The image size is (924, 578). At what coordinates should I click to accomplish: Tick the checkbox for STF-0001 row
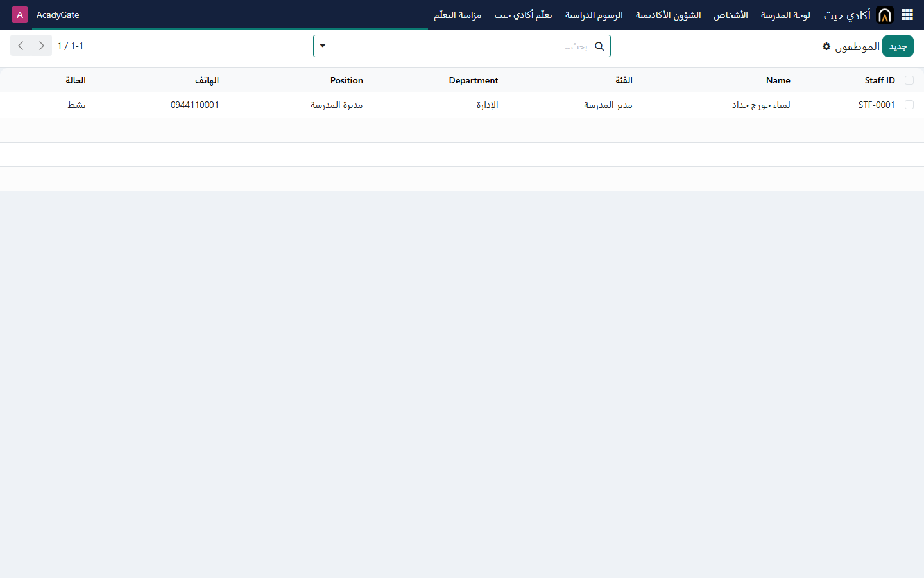[909, 105]
